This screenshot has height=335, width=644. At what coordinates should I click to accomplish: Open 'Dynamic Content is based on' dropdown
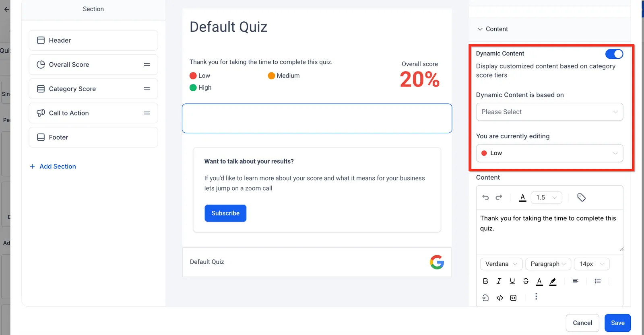pyautogui.click(x=549, y=112)
